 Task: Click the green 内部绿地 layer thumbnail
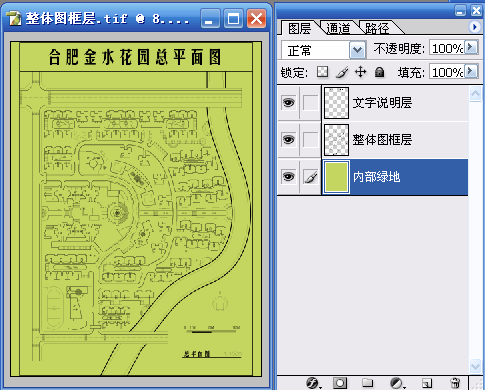[336, 177]
